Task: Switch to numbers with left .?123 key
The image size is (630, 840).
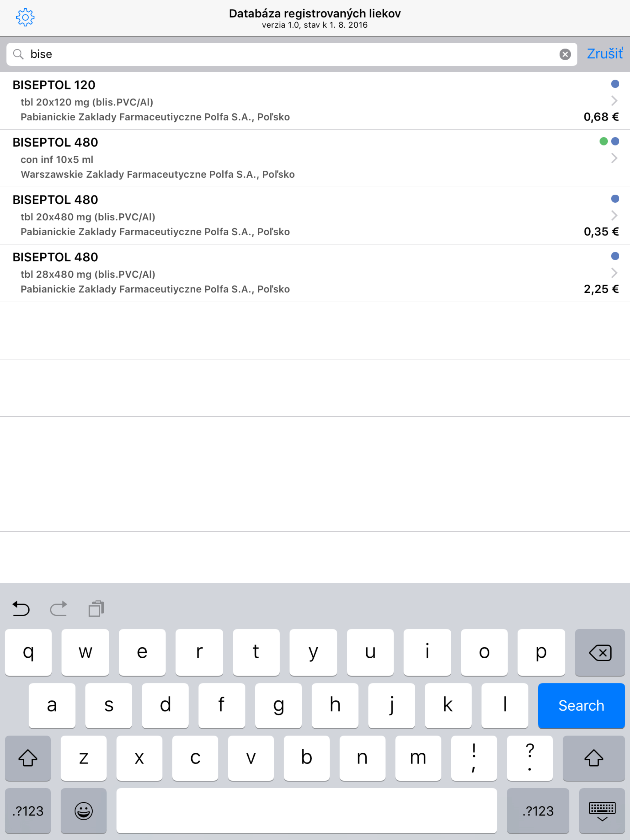Action: tap(28, 811)
